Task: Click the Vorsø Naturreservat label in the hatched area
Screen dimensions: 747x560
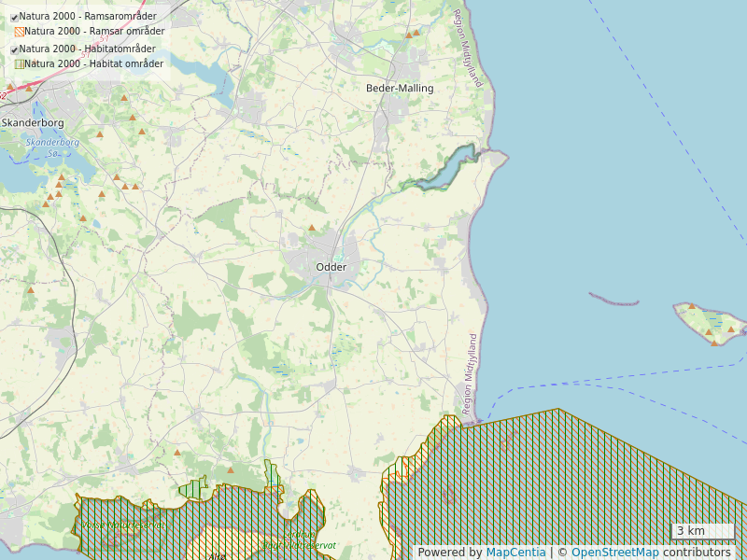Action: click(123, 525)
